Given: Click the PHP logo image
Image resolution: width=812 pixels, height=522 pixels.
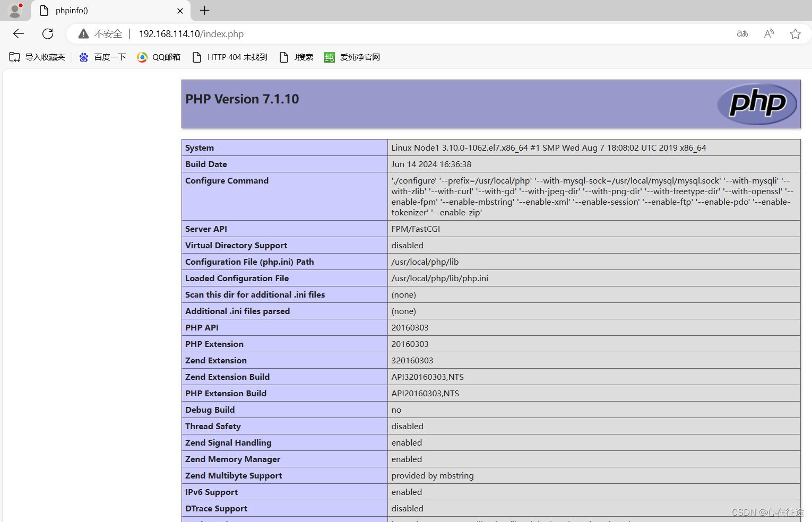Looking at the screenshot, I should 757,104.
